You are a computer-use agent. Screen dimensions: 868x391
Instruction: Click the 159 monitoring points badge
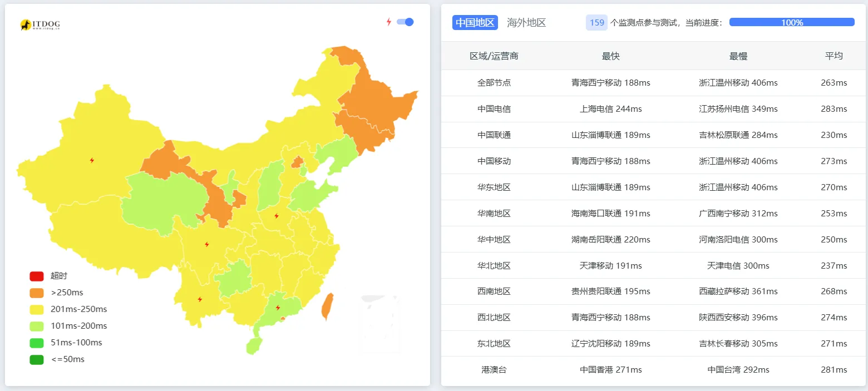pyautogui.click(x=596, y=22)
